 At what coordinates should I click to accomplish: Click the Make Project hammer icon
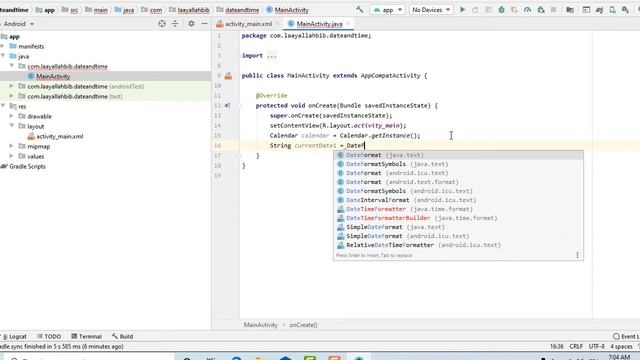pos(360,9)
